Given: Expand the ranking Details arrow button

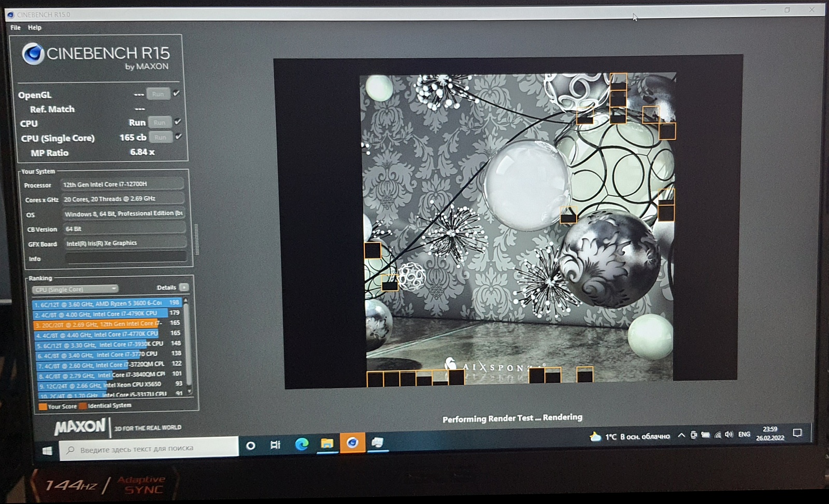Looking at the screenshot, I should [x=184, y=287].
